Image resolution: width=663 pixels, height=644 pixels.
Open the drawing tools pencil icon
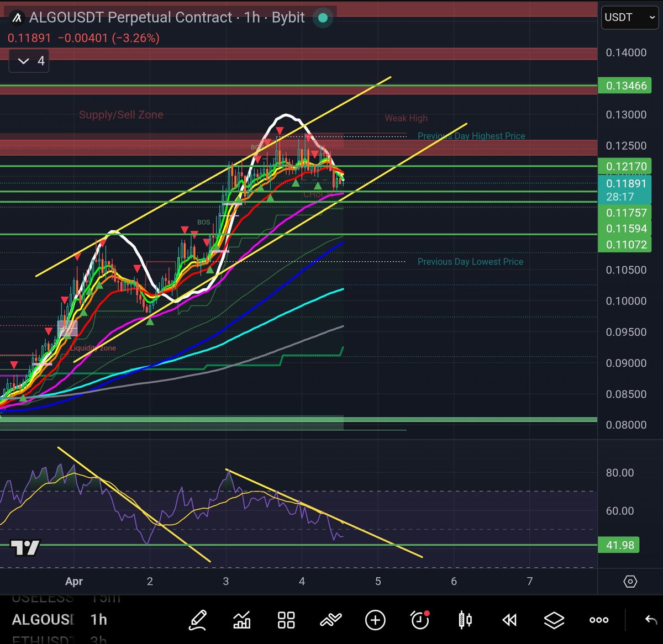[x=198, y=620]
